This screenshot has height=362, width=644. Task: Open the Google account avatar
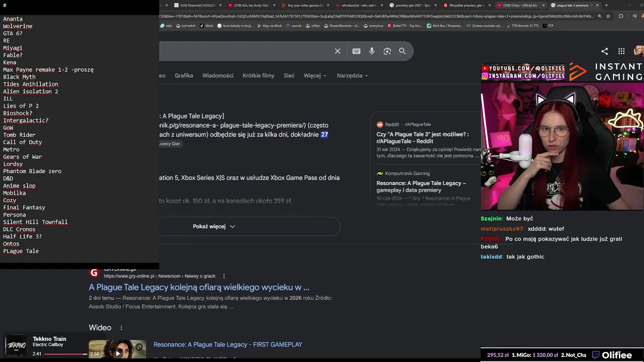tap(638, 51)
